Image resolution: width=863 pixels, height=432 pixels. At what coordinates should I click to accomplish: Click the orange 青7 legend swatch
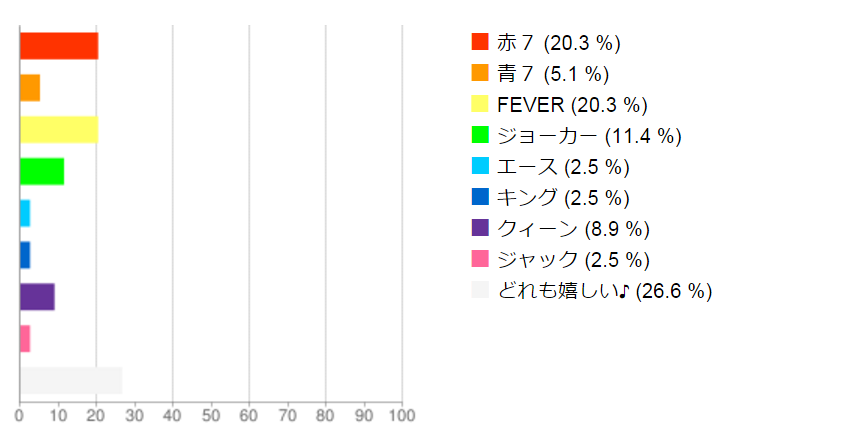click(480, 73)
